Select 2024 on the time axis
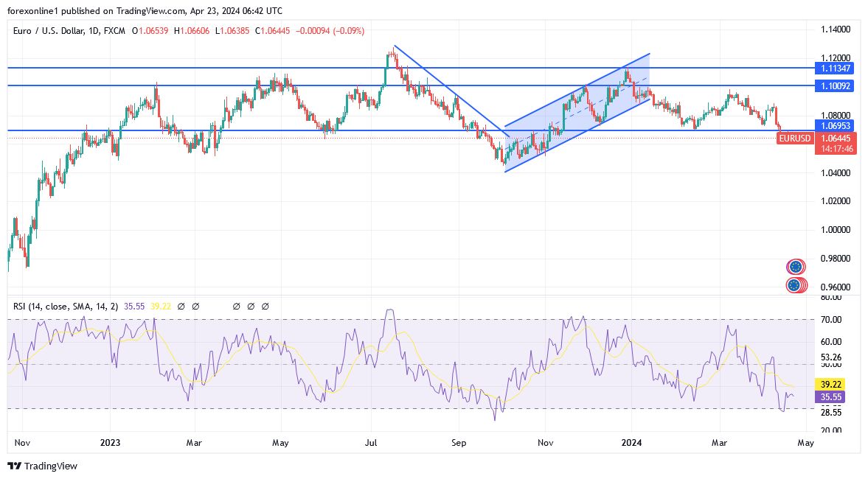Viewport: 868px width, 479px height. (x=632, y=443)
